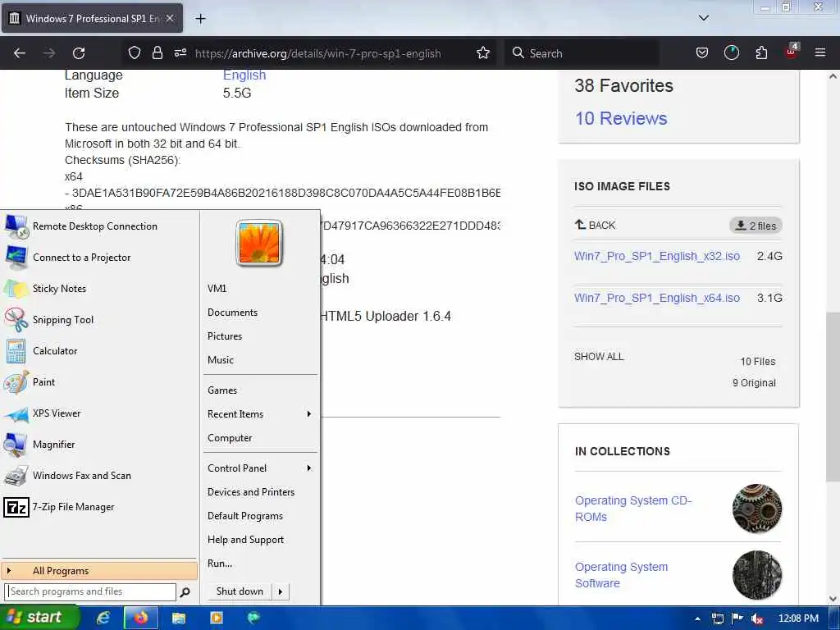Bookmark this page with star icon
Image resolution: width=840 pixels, height=630 pixels.
point(482,53)
